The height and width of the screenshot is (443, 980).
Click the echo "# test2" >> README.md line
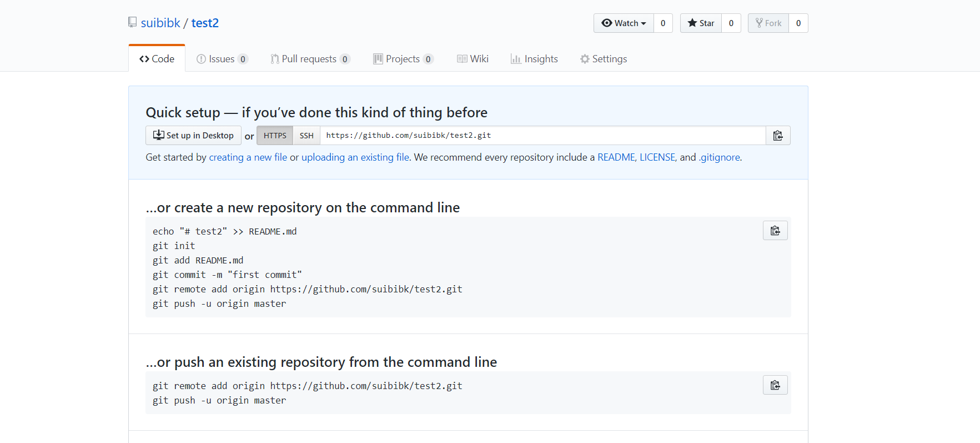tap(225, 231)
